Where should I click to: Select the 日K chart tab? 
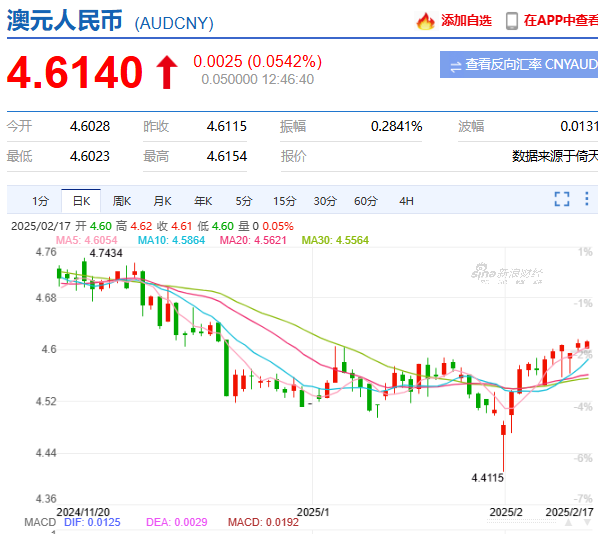pyautogui.click(x=81, y=201)
